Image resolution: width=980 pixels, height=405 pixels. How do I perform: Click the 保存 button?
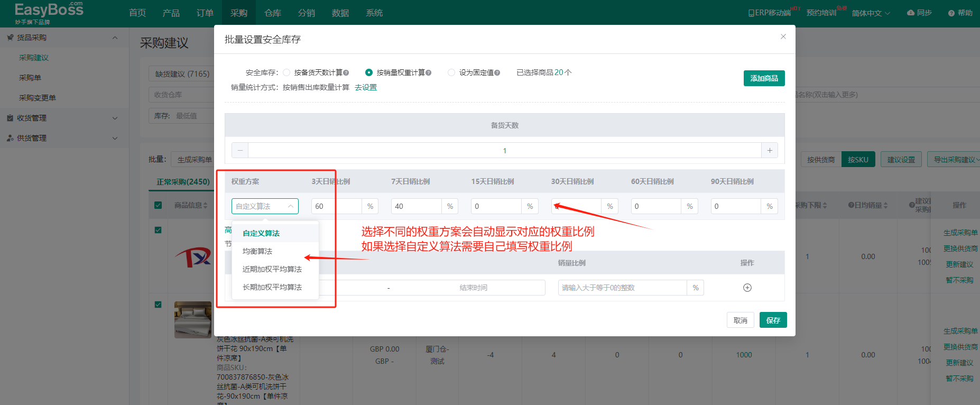pyautogui.click(x=773, y=320)
